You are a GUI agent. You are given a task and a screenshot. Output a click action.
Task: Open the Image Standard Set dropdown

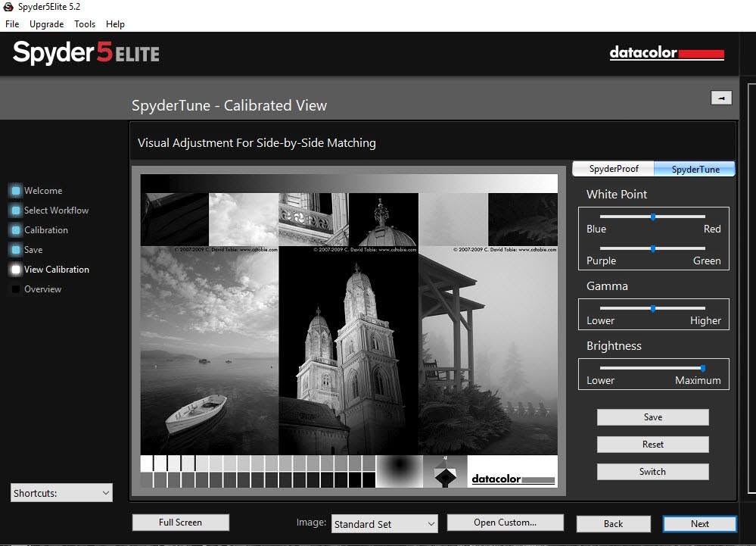tap(384, 524)
